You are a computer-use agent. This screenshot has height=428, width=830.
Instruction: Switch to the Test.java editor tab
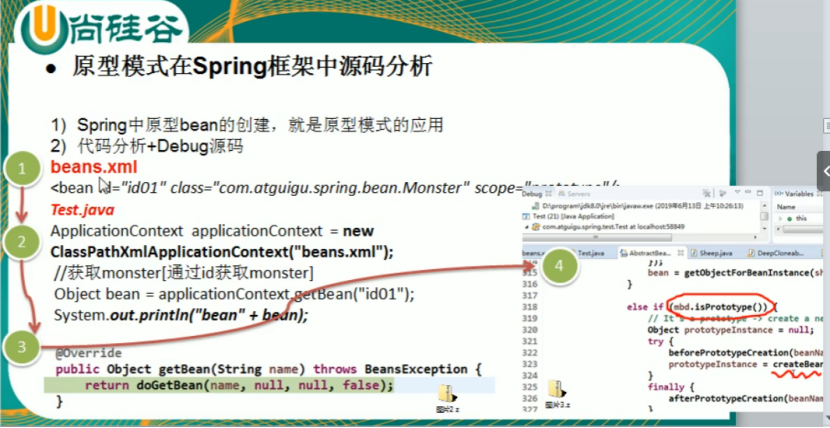(591, 253)
